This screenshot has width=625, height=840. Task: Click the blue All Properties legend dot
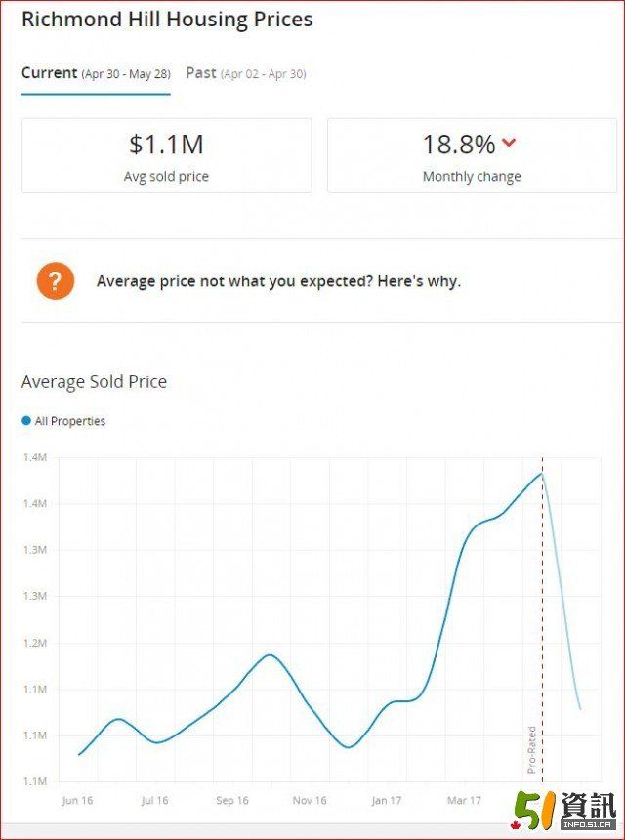(x=26, y=421)
